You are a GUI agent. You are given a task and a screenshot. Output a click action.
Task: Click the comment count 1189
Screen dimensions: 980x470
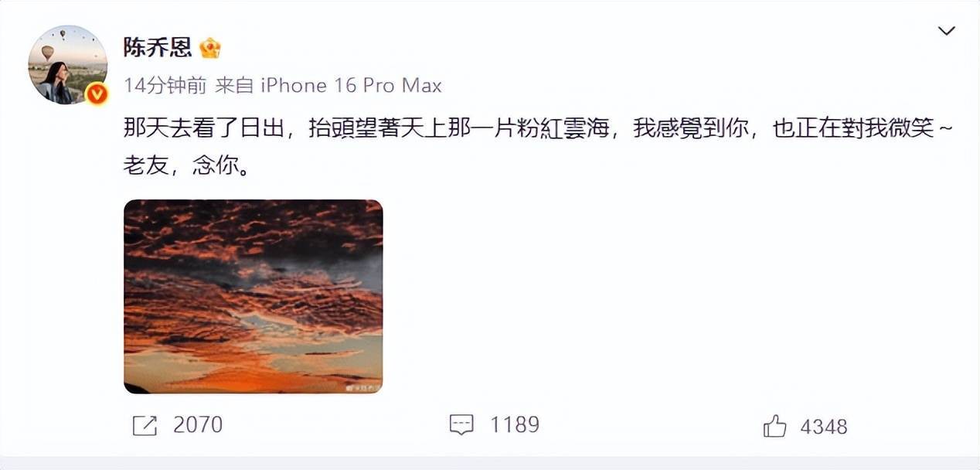[515, 425]
